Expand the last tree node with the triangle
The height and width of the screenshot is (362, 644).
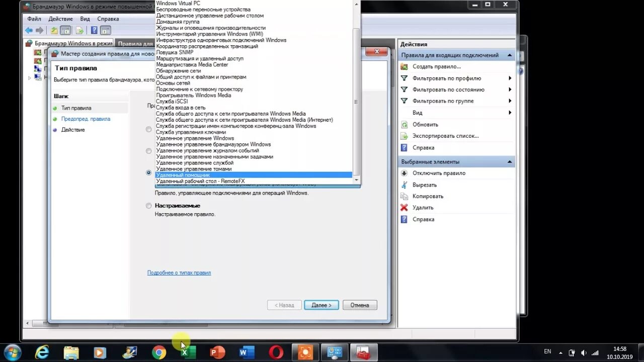click(x=29, y=77)
